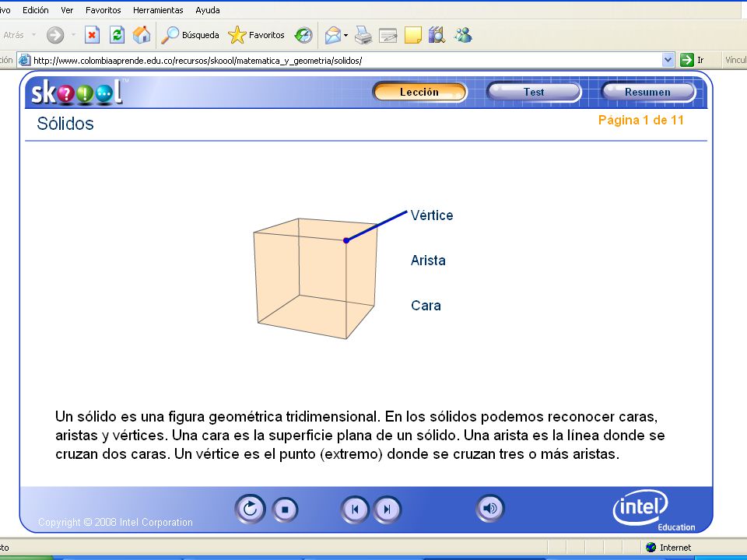
Task: Click the Mail envelope icon
Action: [x=333, y=35]
